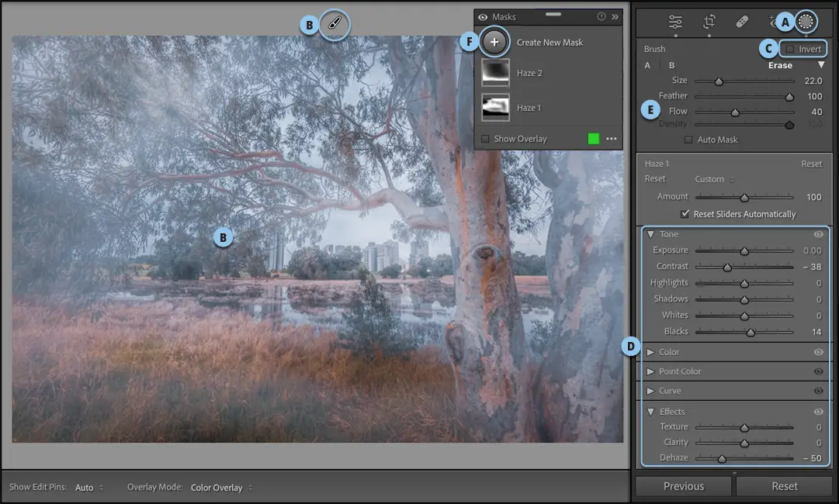Enable Show Overlay checkbox
Screen dimensions: 839x504
pyautogui.click(x=485, y=139)
